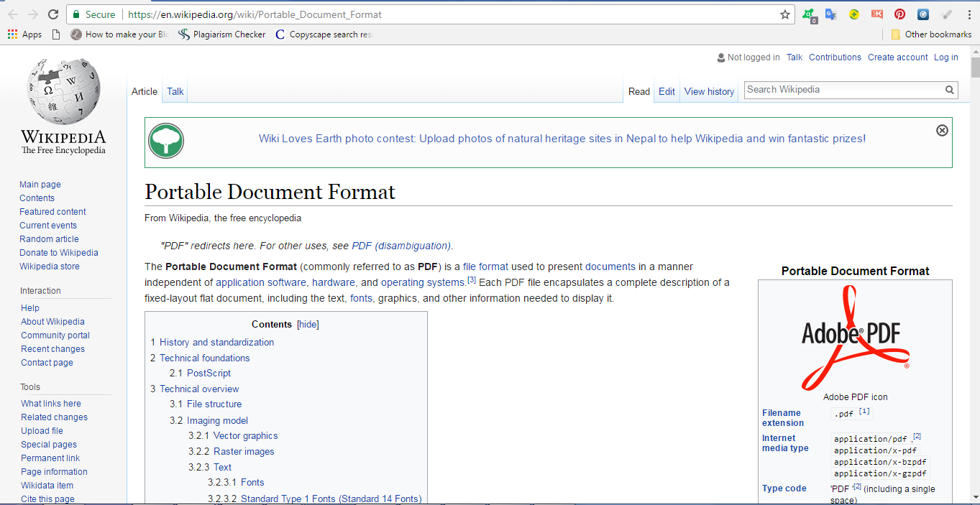The width and height of the screenshot is (980, 505).
Task: Click the bookmark star in the address bar
Action: coord(784,14)
